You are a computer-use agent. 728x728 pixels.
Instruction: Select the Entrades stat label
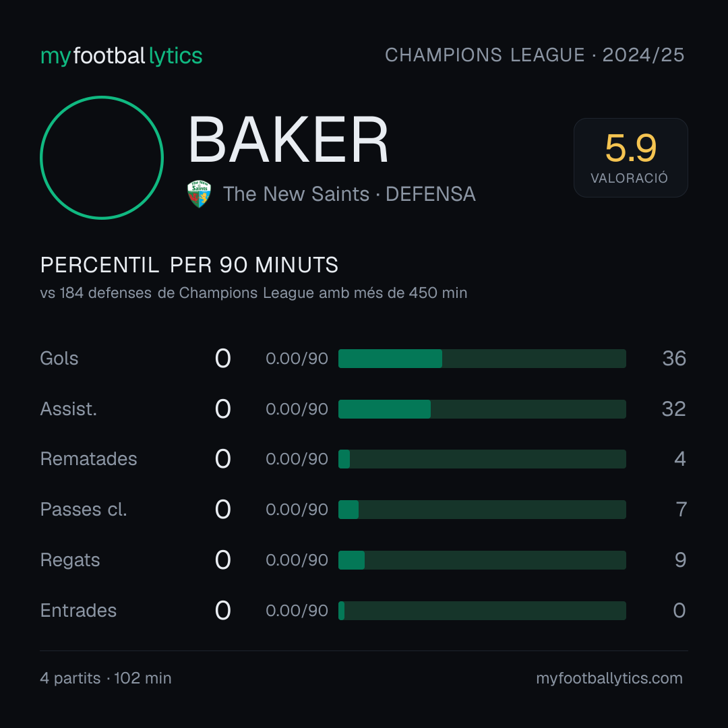click(x=78, y=611)
